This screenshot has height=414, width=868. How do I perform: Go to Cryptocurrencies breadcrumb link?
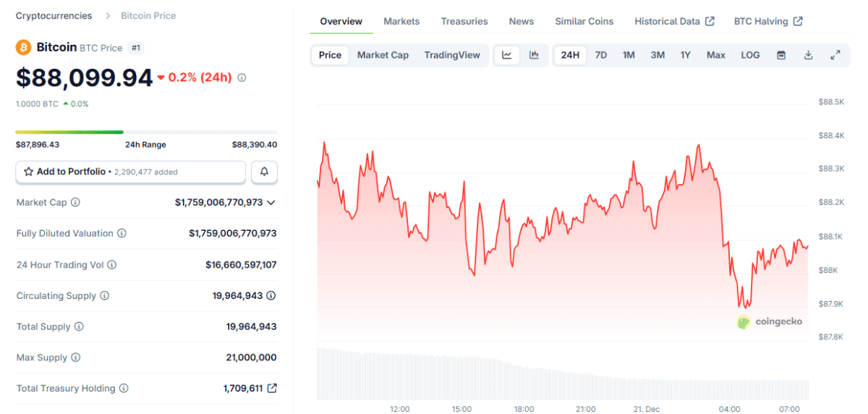[x=54, y=15]
